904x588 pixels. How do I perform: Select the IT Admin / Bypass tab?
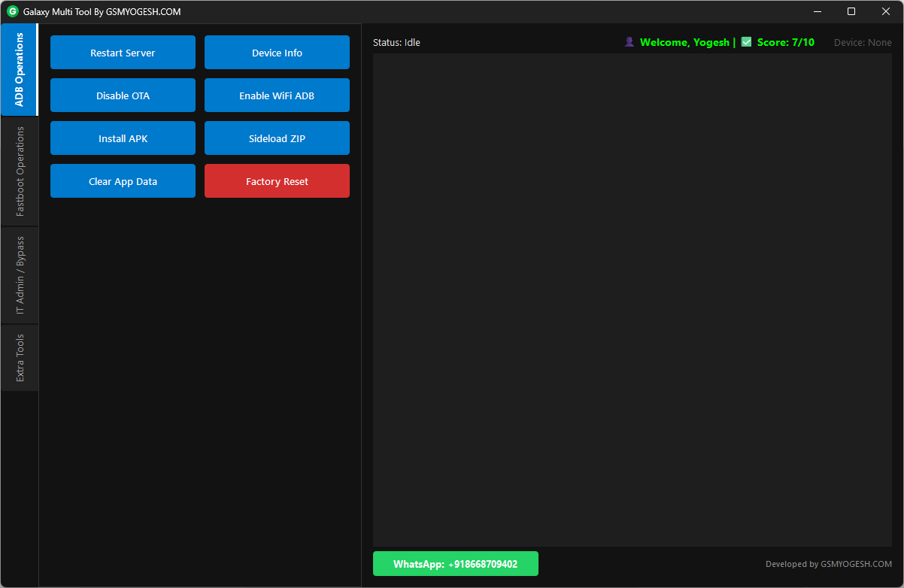click(x=20, y=275)
